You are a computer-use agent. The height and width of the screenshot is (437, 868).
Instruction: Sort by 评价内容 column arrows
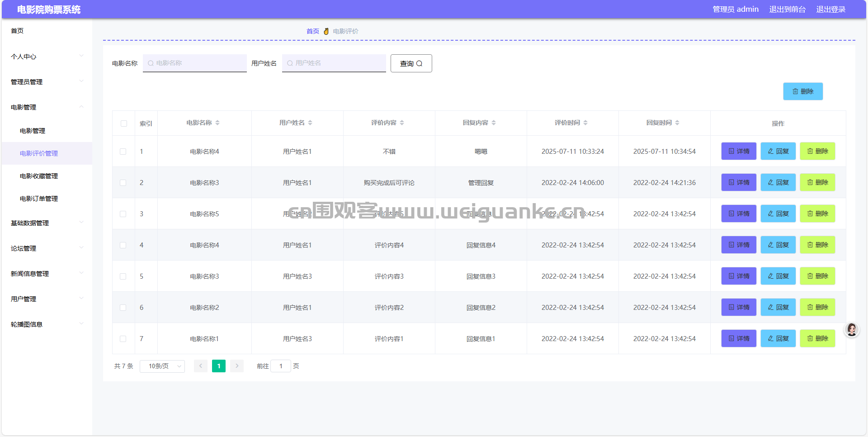(x=402, y=123)
